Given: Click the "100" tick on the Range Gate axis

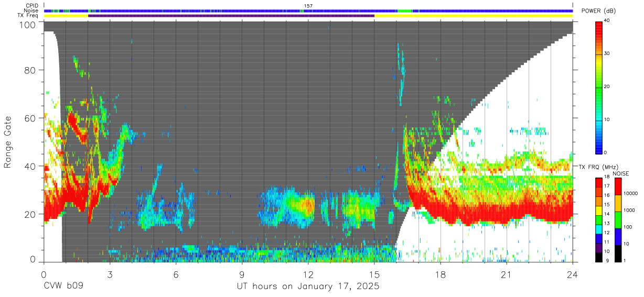Looking at the screenshot, I should [x=28, y=25].
